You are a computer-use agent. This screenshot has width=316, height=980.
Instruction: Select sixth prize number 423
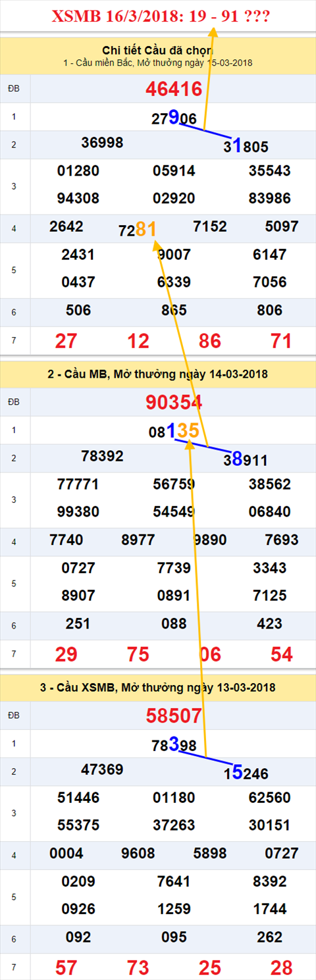(269, 623)
